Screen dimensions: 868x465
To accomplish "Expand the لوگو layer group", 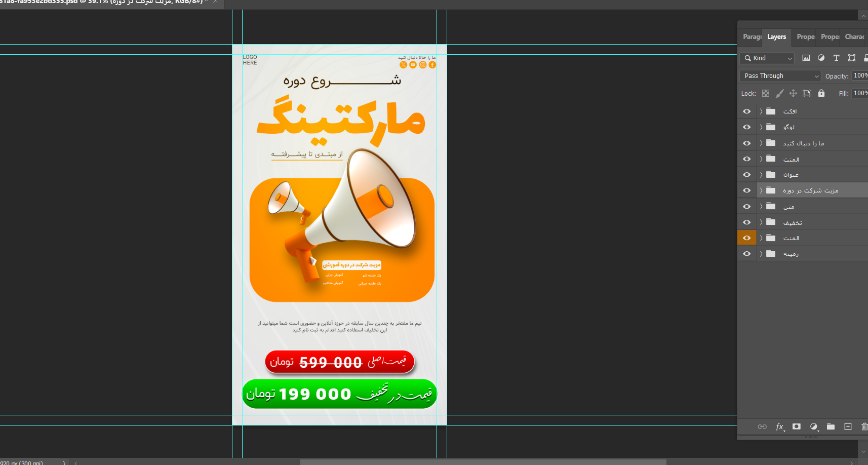I will click(761, 127).
